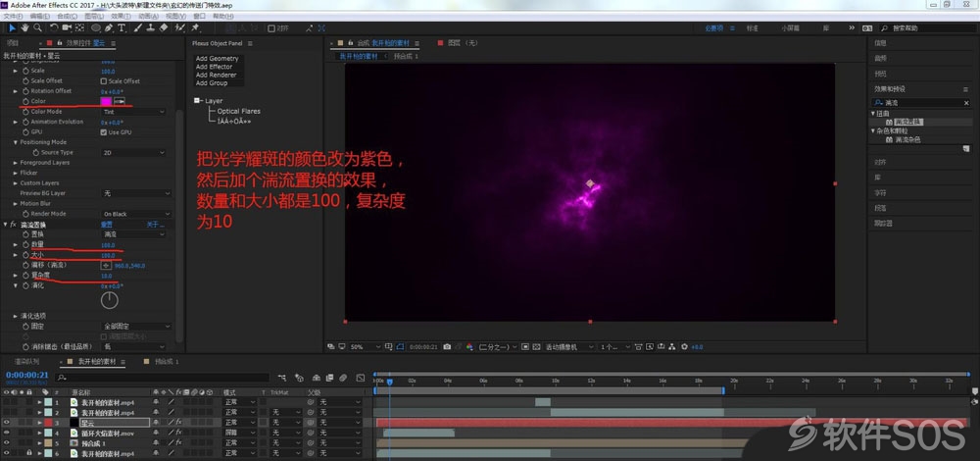Screen dimensions: 980x461
Task: Select the Roto Brush tool
Action: tap(180, 28)
